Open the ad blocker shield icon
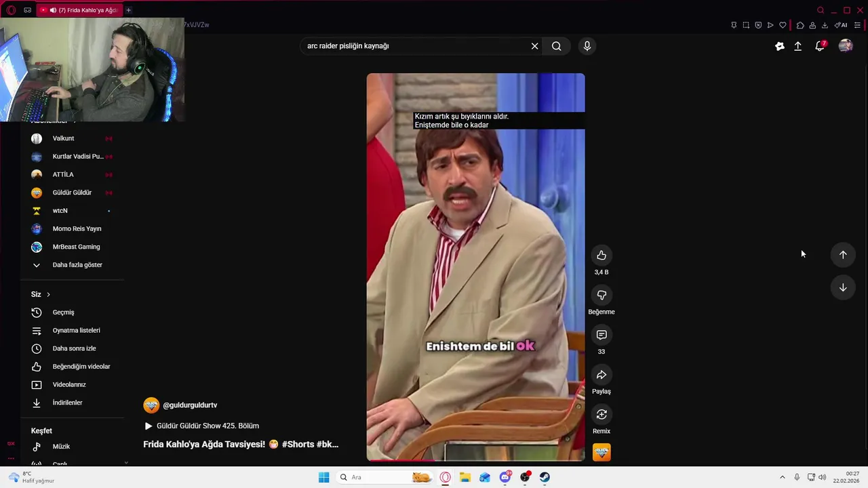 758,25
